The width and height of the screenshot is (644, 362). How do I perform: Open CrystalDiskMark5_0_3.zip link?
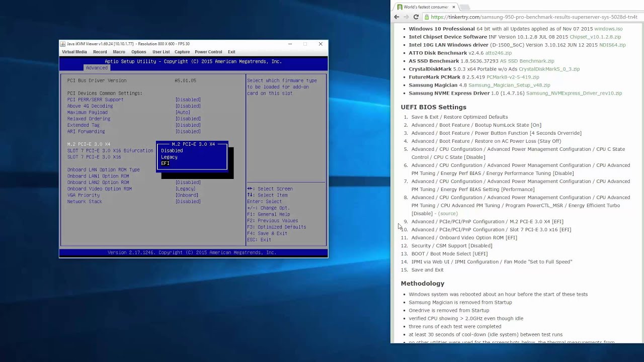point(549,69)
